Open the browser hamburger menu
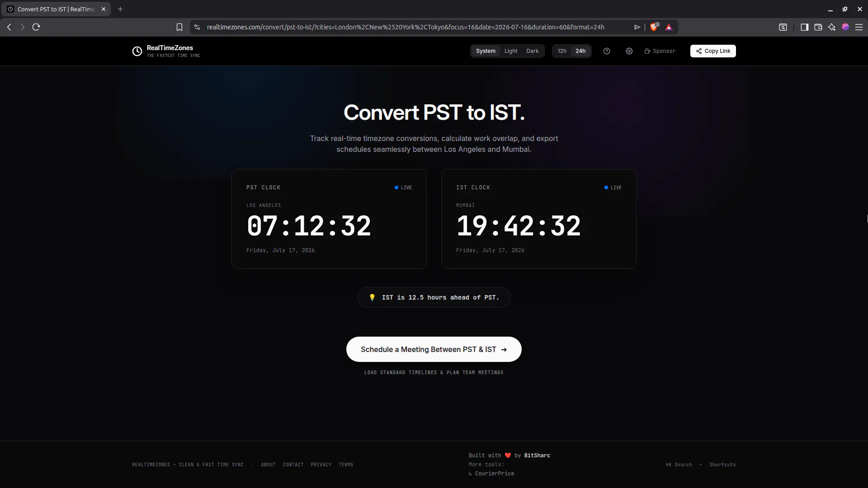This screenshot has width=868, height=488. point(859,27)
